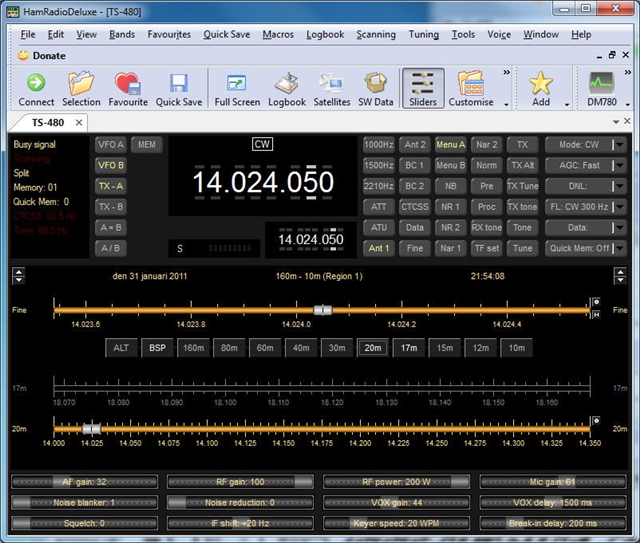
Task: Launch the DM780 program icon
Action: click(602, 83)
